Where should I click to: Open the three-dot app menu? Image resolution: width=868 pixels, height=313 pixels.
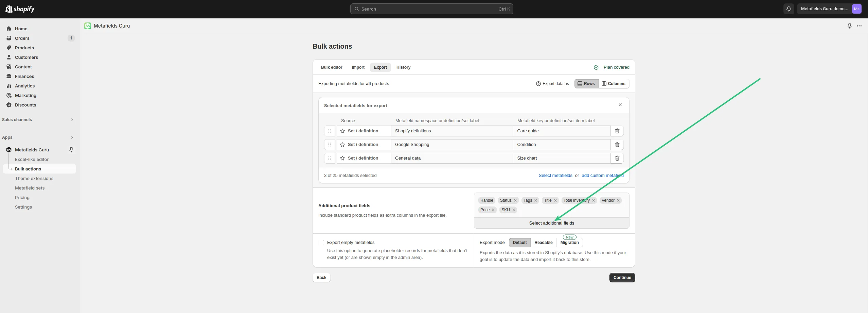click(x=859, y=26)
